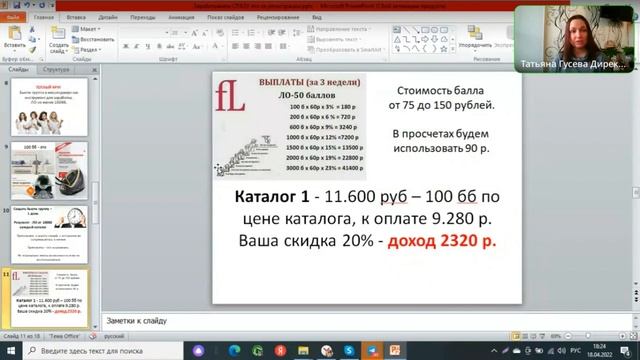Toggle Center alignment paragraph button
The image size is (640, 360).
[x=246, y=47]
